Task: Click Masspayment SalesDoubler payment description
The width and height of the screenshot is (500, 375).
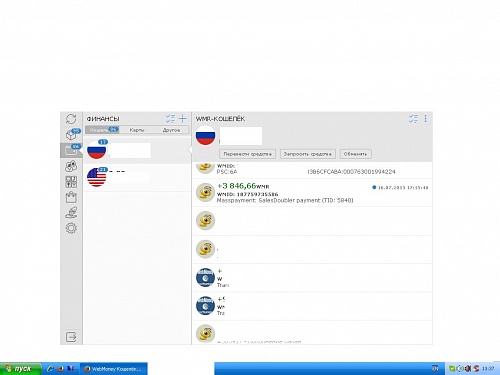Action: (285, 200)
